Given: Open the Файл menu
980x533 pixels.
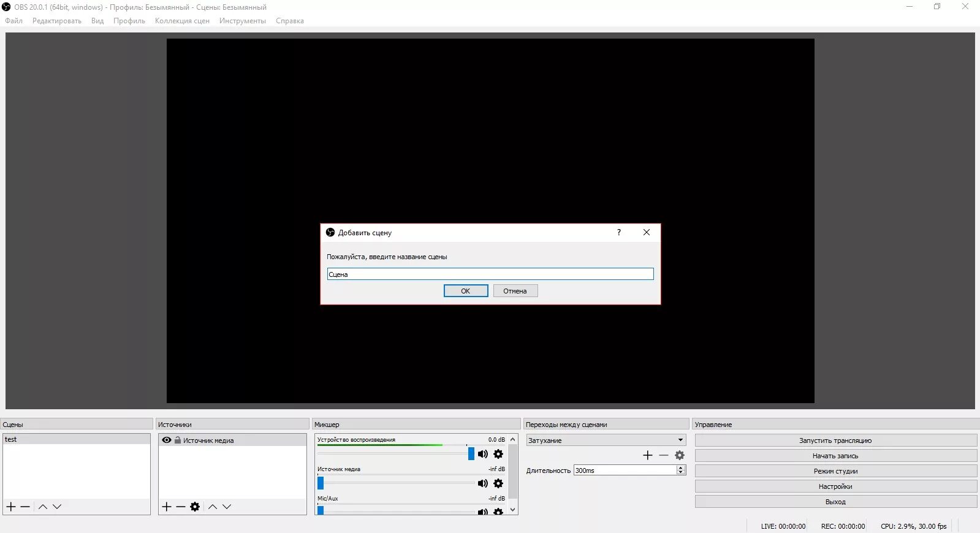Looking at the screenshot, I should pos(14,21).
